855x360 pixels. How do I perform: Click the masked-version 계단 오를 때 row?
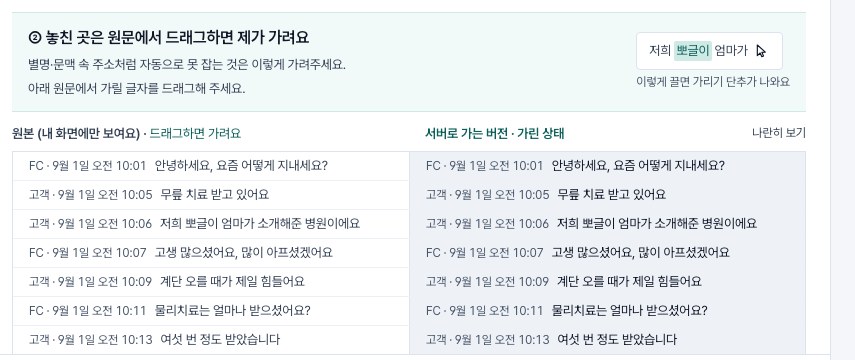click(607, 281)
